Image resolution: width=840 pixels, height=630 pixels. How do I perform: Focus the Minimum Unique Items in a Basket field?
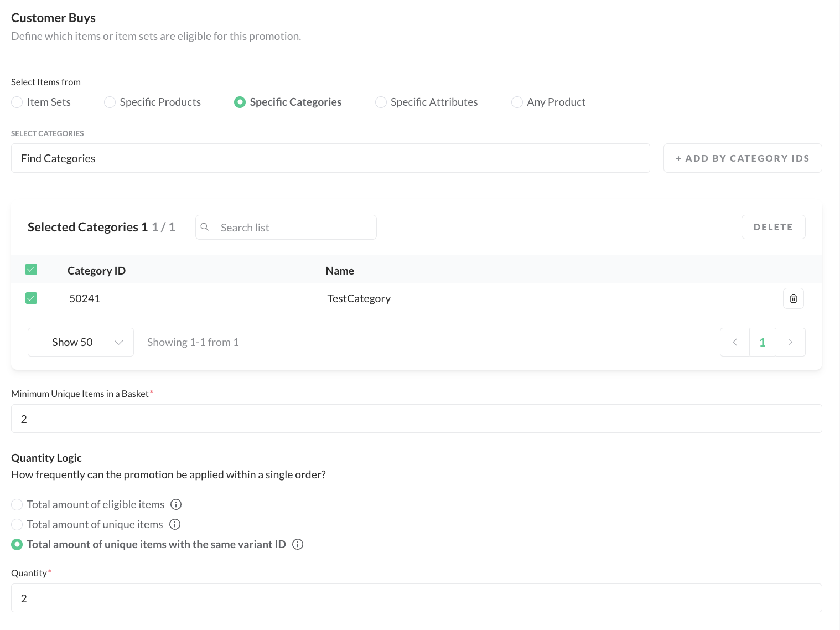tap(416, 419)
